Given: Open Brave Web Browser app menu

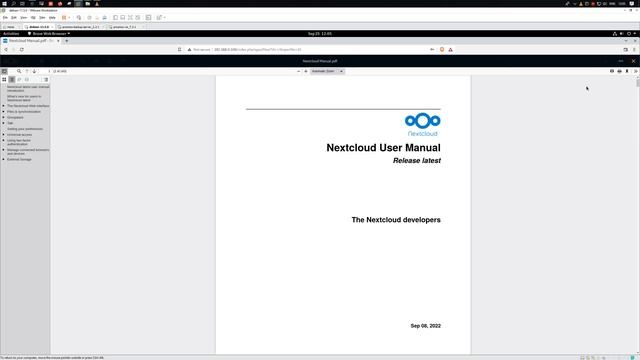Looking at the screenshot, I should click(x=49, y=33).
